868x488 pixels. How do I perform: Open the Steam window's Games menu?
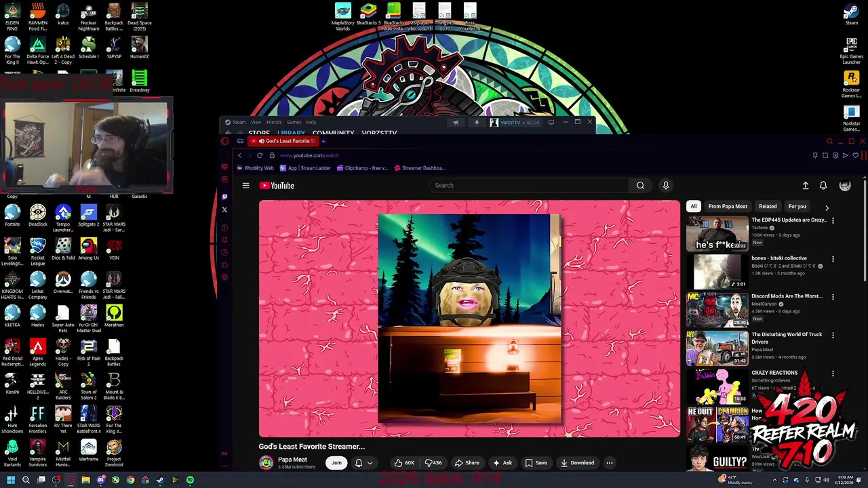(294, 122)
